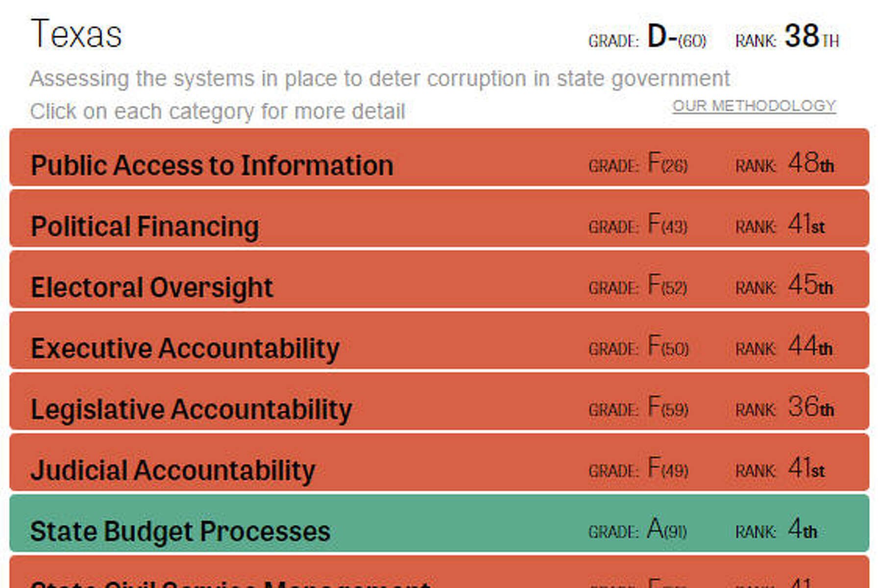Click the F(43) grade for Political Financing
Viewport: 882px width, 588px height.
(x=667, y=224)
